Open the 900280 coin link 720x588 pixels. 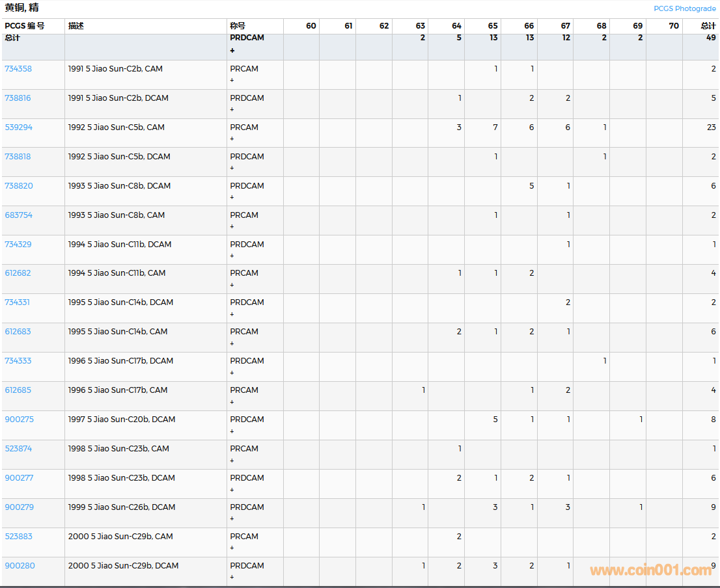[x=20, y=566]
